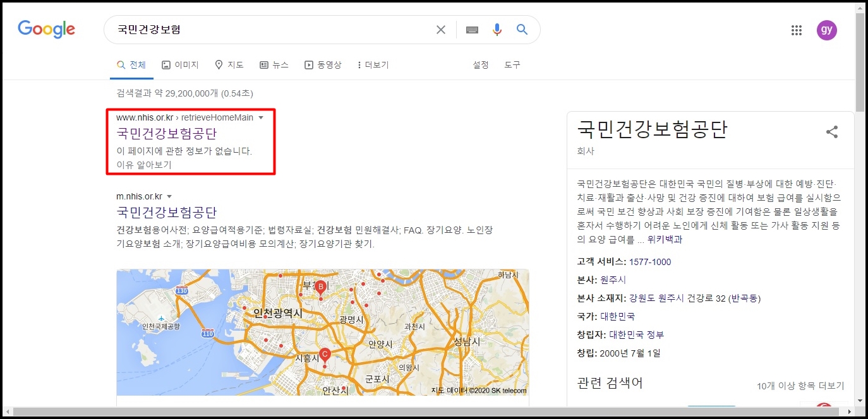The width and height of the screenshot is (868, 419).
Task: Open the 더보기 menu
Action: [373, 65]
